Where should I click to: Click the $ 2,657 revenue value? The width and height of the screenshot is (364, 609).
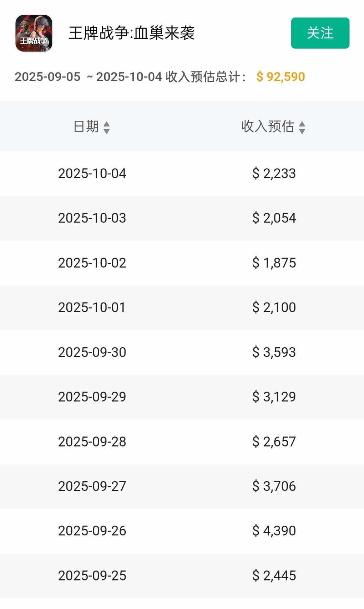click(x=274, y=441)
